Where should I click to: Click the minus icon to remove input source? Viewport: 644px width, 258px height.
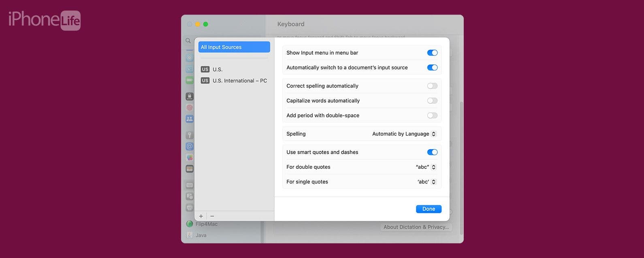212,216
